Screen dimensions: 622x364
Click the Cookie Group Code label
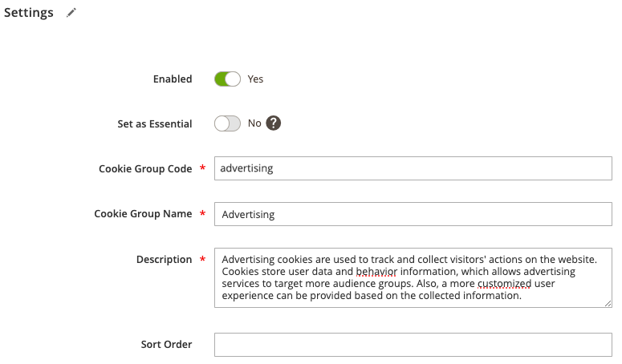pyautogui.click(x=145, y=168)
